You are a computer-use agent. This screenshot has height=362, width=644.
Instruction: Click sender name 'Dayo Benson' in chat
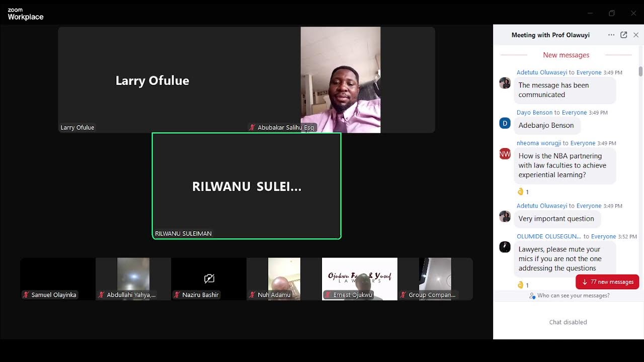[x=534, y=113]
